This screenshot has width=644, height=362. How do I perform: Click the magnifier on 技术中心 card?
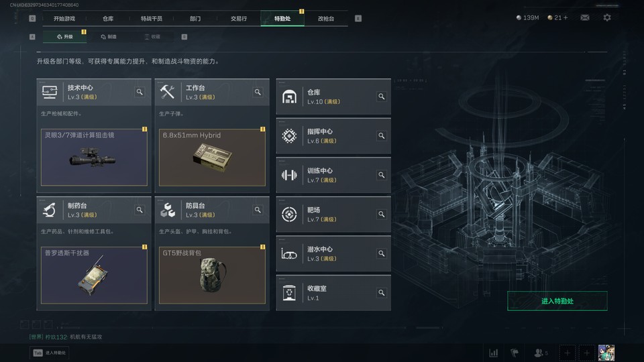tap(140, 92)
